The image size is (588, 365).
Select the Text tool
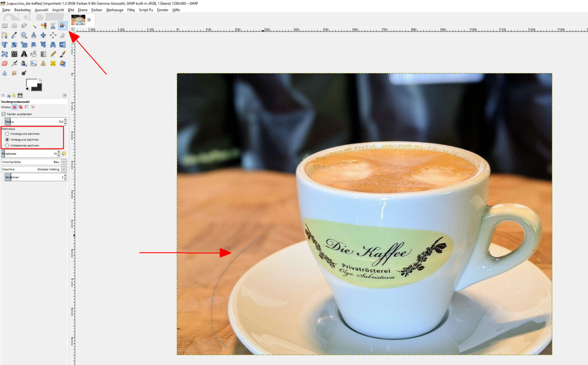tap(24, 54)
